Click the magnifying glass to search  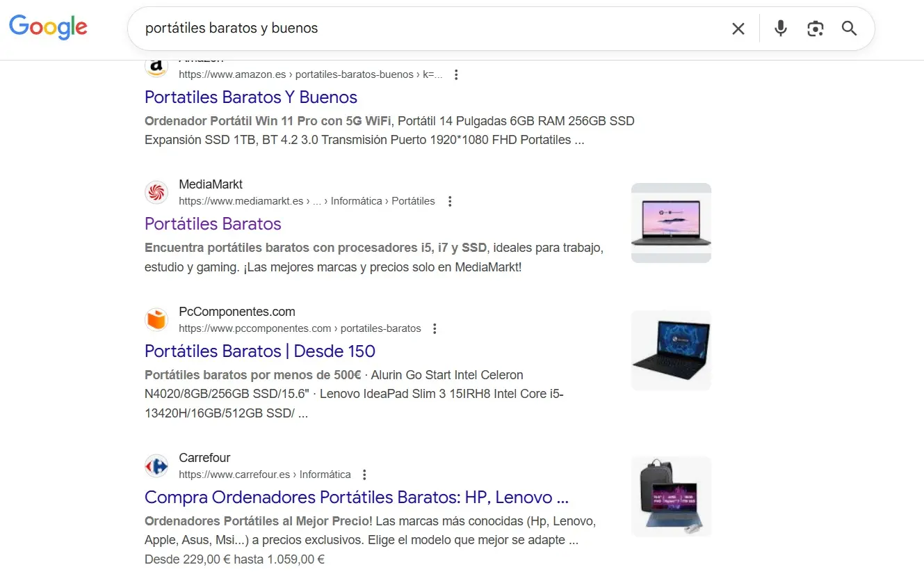click(x=849, y=29)
